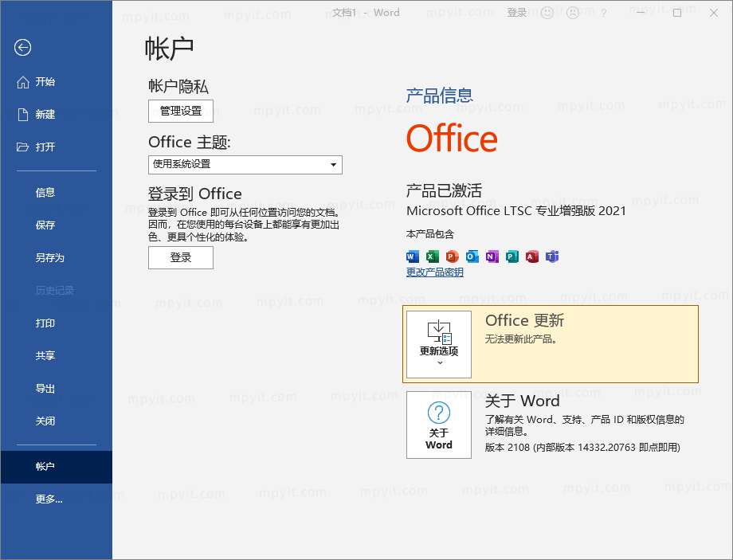The height and width of the screenshot is (560, 733).
Task: Click the PowerPoint product icon
Action: click(452, 257)
